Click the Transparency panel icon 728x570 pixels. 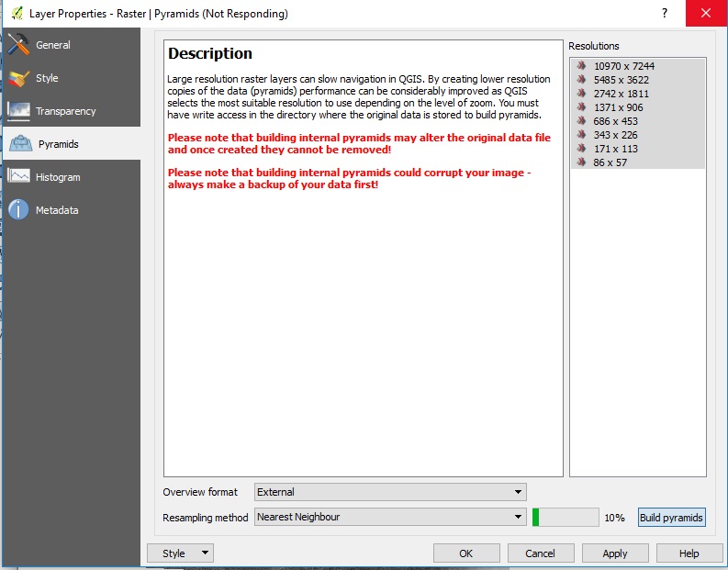click(18, 111)
